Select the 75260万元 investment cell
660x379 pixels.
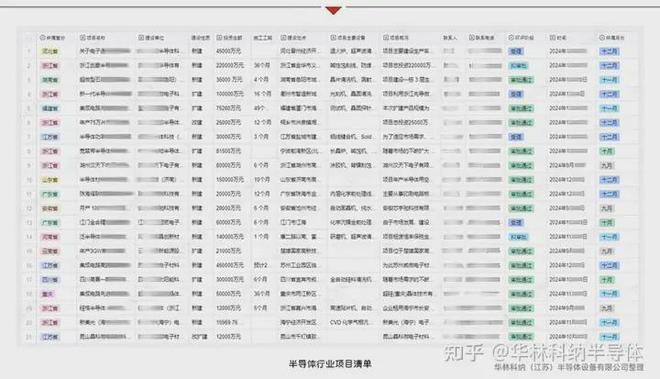(229, 108)
